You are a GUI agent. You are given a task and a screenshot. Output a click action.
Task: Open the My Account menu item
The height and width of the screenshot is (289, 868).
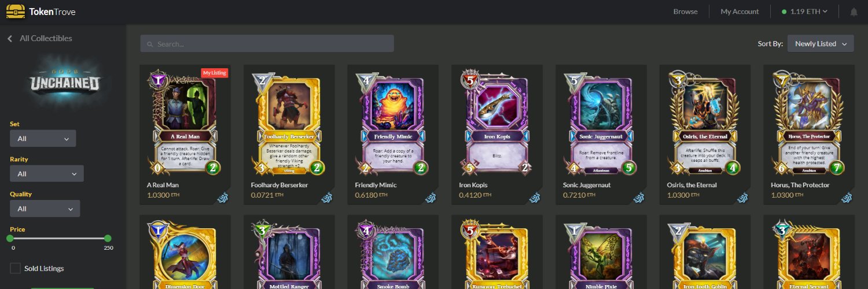740,12
